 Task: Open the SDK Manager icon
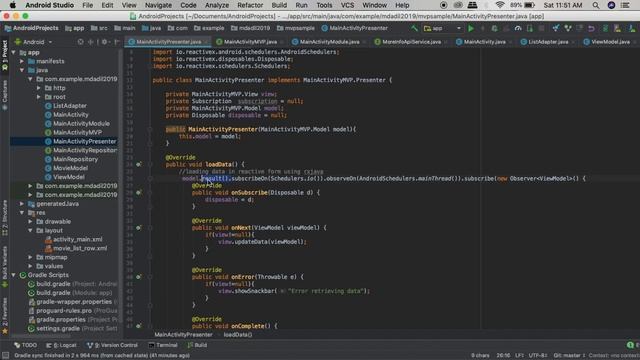pos(632,28)
